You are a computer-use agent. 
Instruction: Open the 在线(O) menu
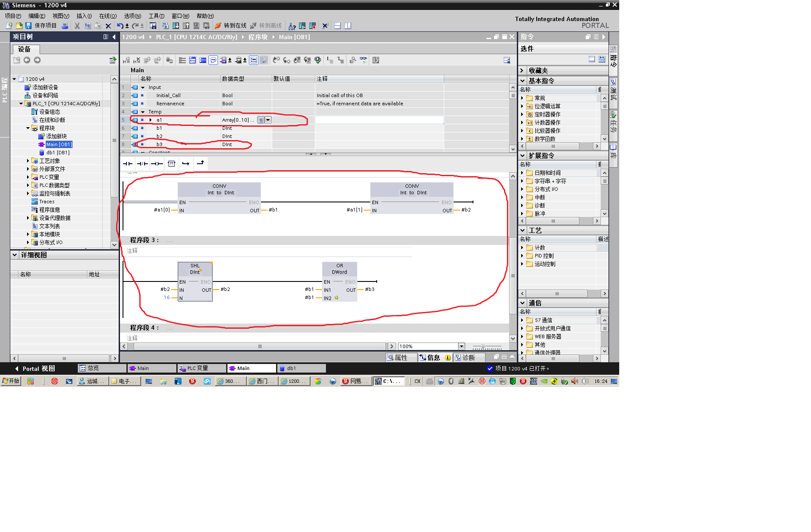coord(108,16)
